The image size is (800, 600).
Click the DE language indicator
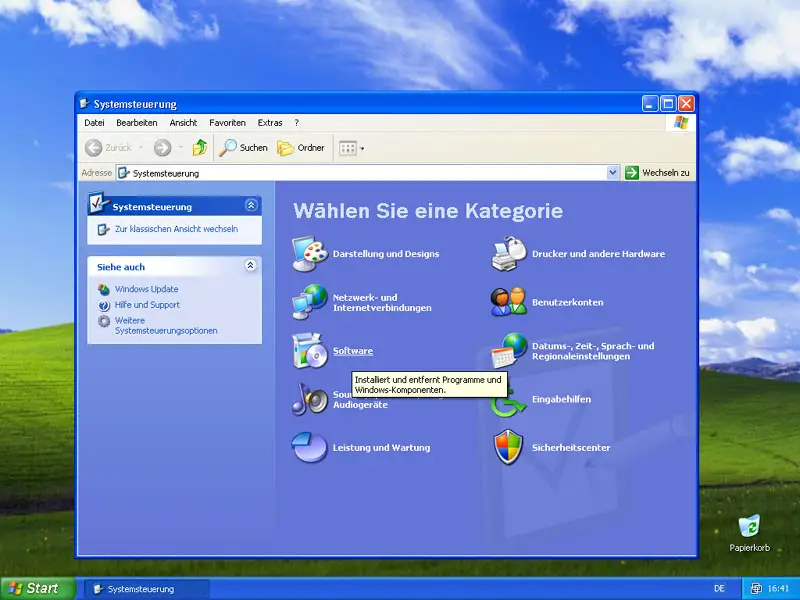[719, 589]
